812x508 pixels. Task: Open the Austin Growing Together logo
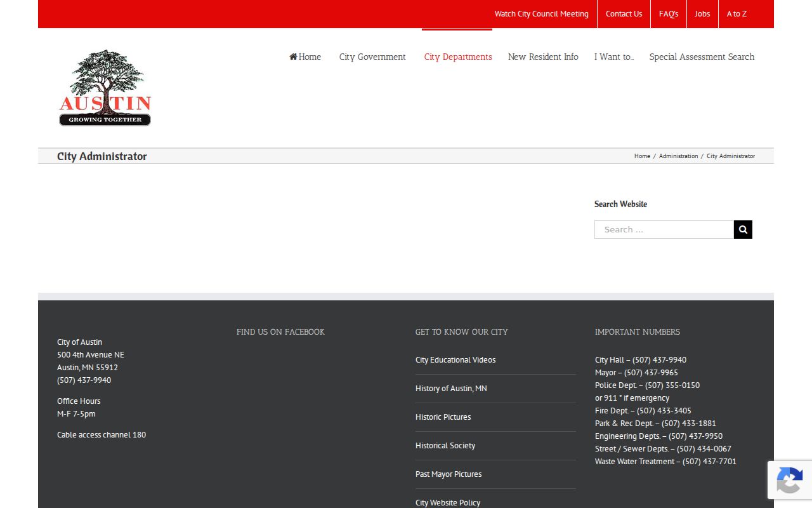click(x=105, y=88)
